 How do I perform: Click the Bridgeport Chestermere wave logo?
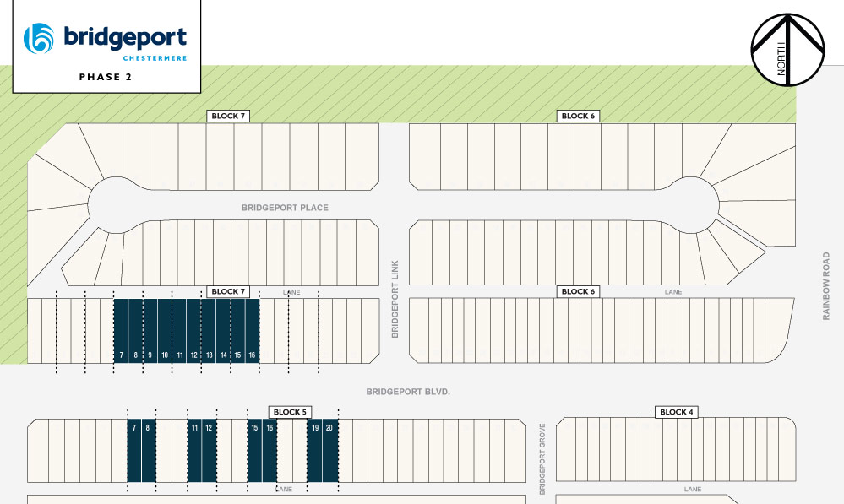[x=37, y=39]
